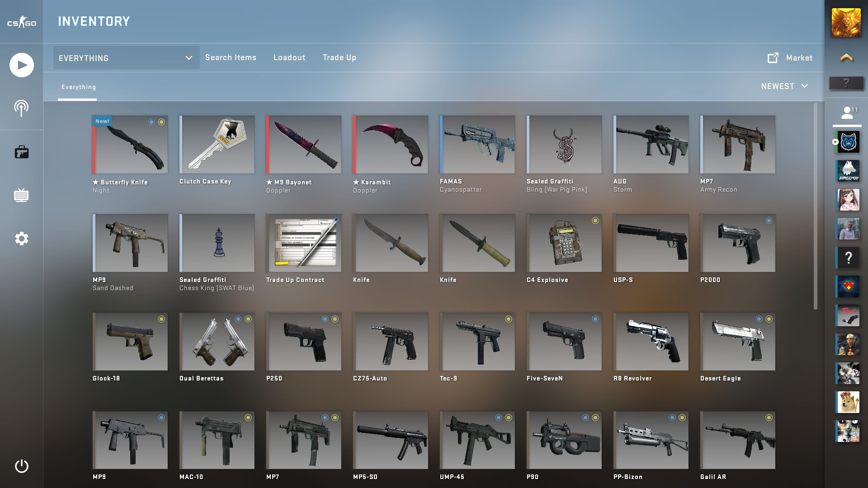Open the NEWEST sort dropdown
The height and width of the screenshot is (488, 868).
[x=784, y=86]
